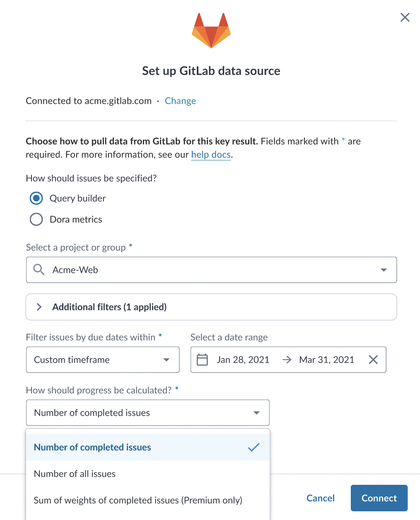Open the help docs link

211,154
